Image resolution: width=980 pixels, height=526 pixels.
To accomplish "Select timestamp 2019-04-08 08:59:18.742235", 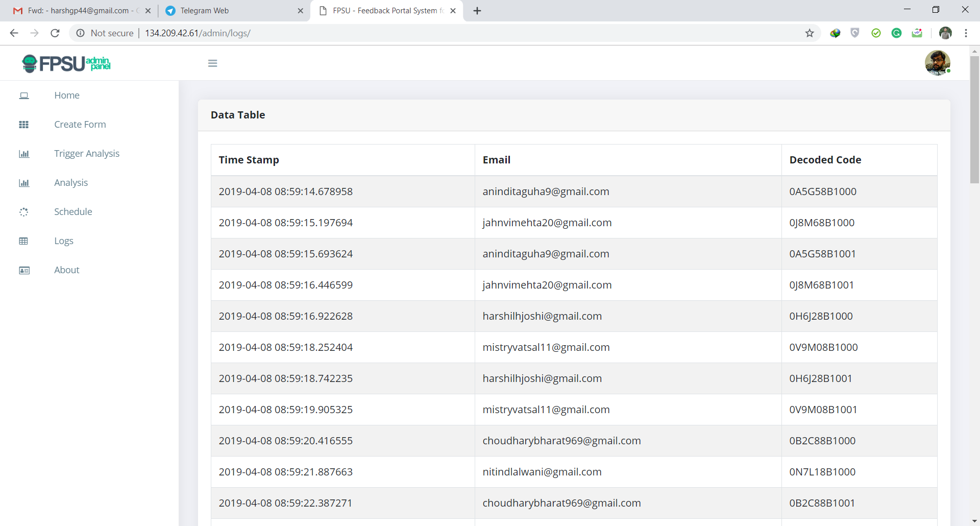I will [286, 378].
